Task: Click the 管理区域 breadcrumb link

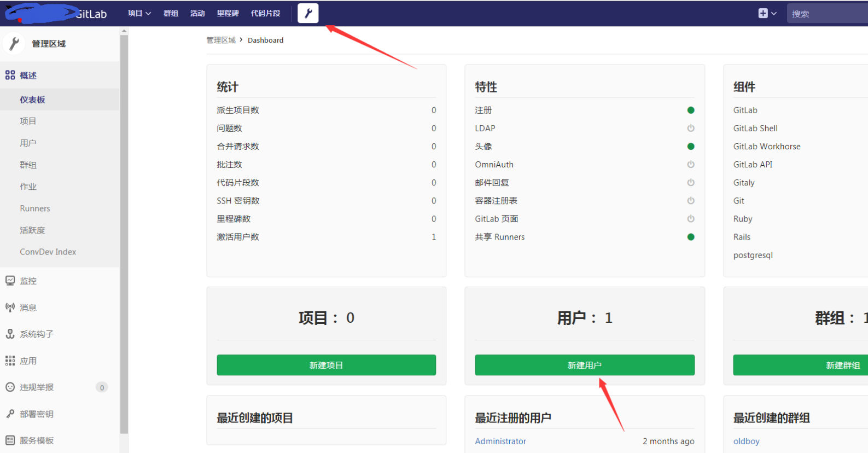Action: click(x=221, y=40)
